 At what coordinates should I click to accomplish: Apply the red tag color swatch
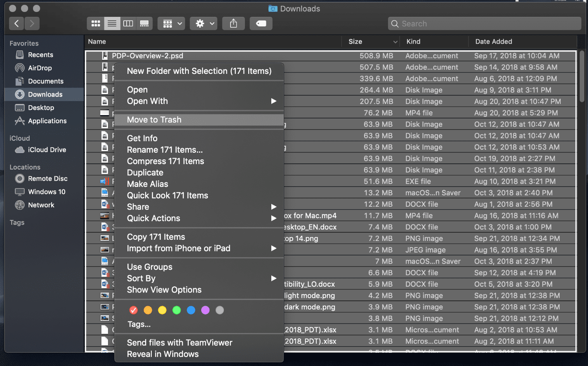(133, 310)
